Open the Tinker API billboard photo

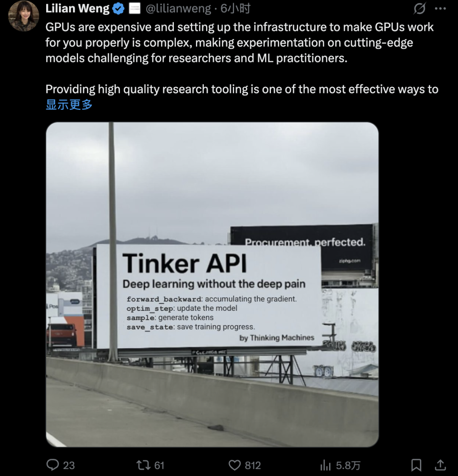point(212,284)
